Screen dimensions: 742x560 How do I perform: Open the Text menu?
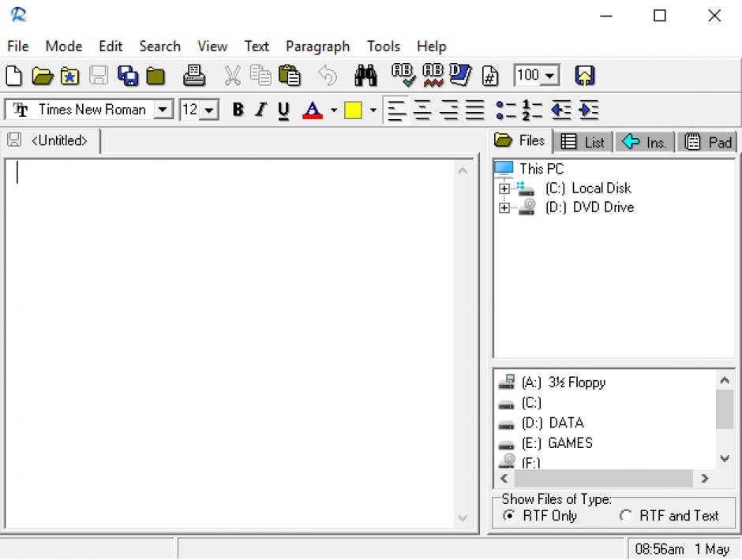pyautogui.click(x=257, y=47)
